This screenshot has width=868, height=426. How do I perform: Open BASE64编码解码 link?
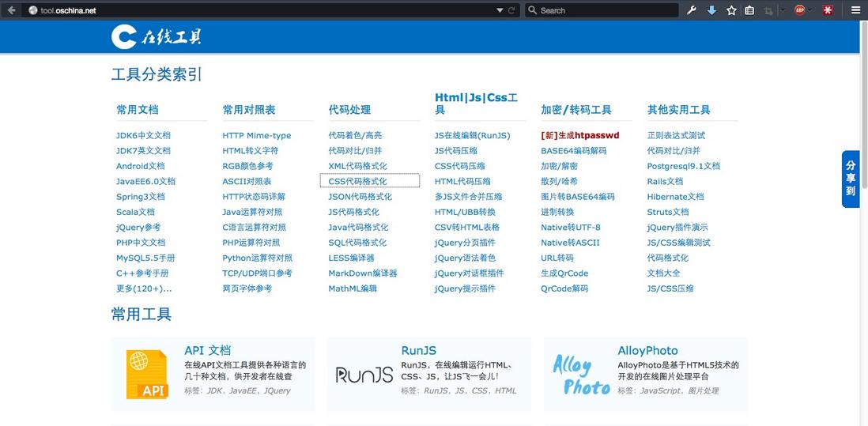[x=573, y=150]
